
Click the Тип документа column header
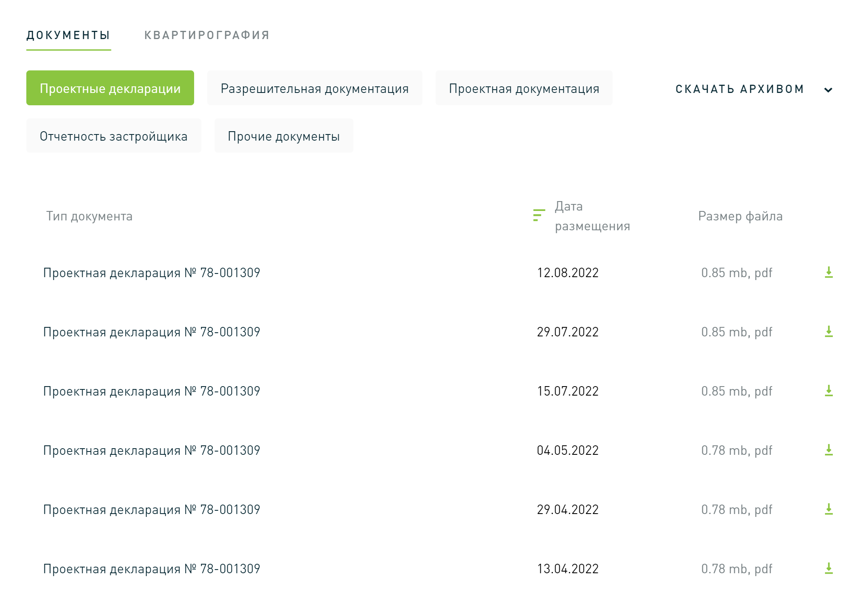tap(89, 216)
